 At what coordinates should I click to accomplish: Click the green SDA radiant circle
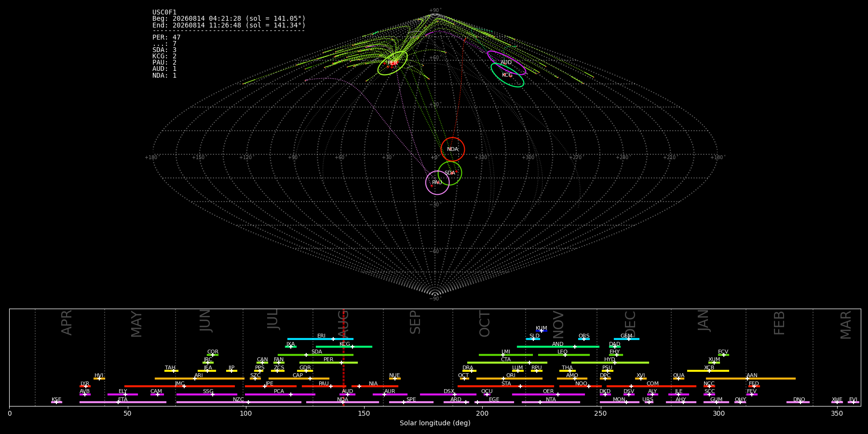coord(449,173)
